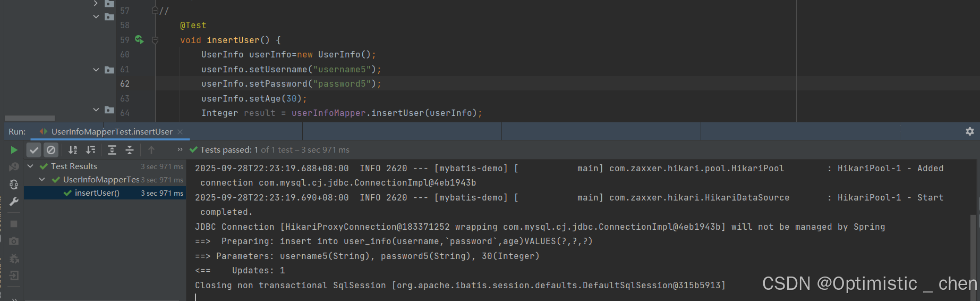Click the HikariDataSource Start console line
980x301 pixels.
[569, 197]
